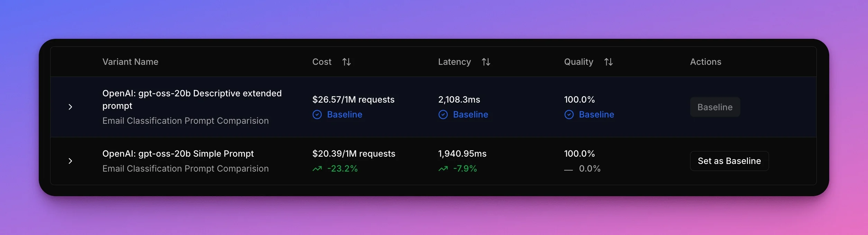Click the Variant Name column header
The image size is (868, 235).
(130, 62)
